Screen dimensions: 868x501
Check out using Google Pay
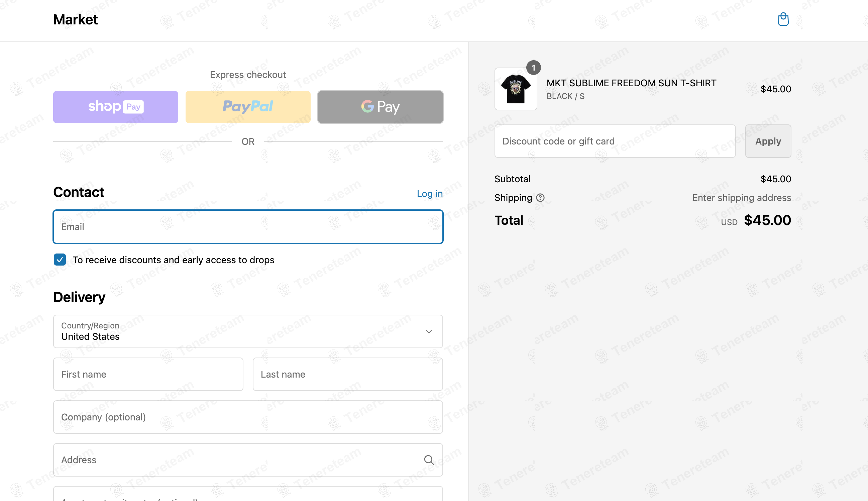pyautogui.click(x=381, y=107)
